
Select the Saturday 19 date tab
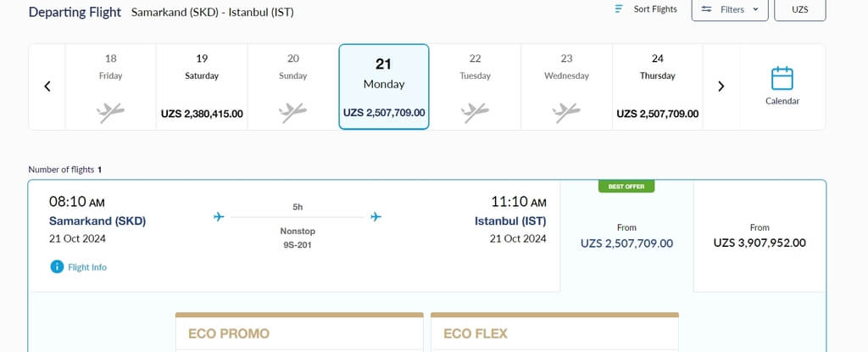(x=202, y=87)
